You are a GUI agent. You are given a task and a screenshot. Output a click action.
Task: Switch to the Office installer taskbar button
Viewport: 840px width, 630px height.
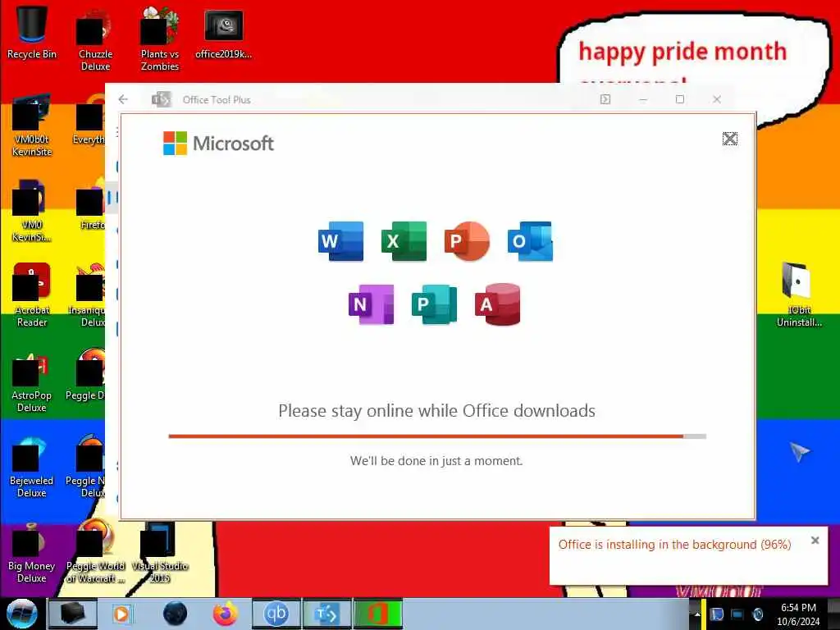pos(378,614)
